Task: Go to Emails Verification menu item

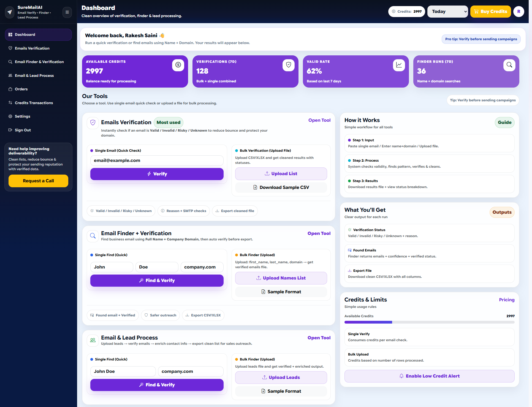Action: tap(38, 48)
